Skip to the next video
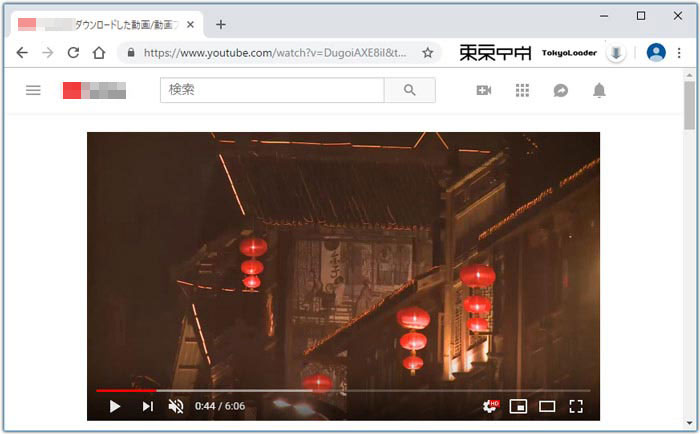Screen dimensions: 700x434 click(x=148, y=406)
